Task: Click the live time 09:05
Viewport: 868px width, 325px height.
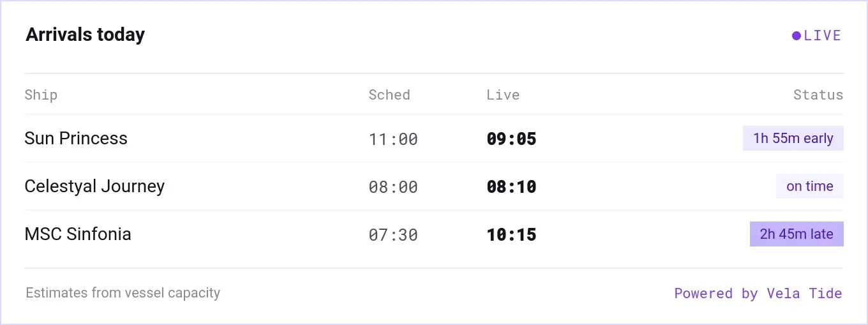Action: [x=511, y=139]
